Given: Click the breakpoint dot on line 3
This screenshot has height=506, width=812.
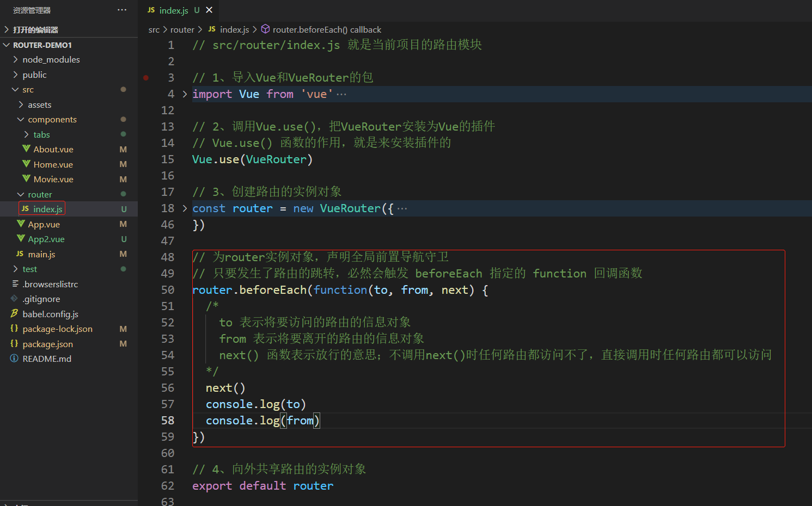Looking at the screenshot, I should point(146,78).
